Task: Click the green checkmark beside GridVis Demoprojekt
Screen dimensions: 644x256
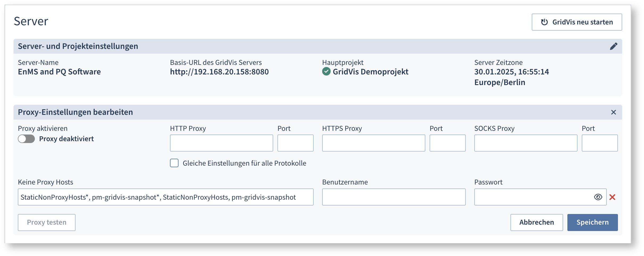Action: (x=326, y=72)
